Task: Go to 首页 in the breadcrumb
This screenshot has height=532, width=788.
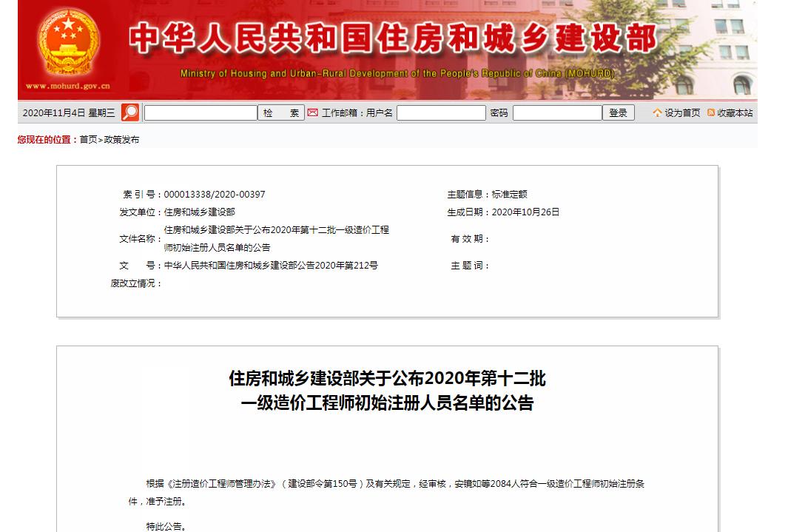Action: coord(88,139)
